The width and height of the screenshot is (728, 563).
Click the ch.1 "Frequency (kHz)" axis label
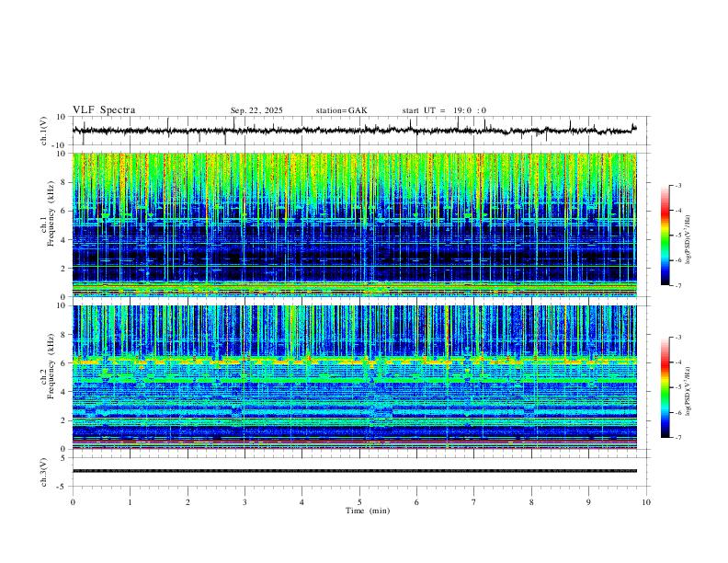pyautogui.click(x=51, y=213)
